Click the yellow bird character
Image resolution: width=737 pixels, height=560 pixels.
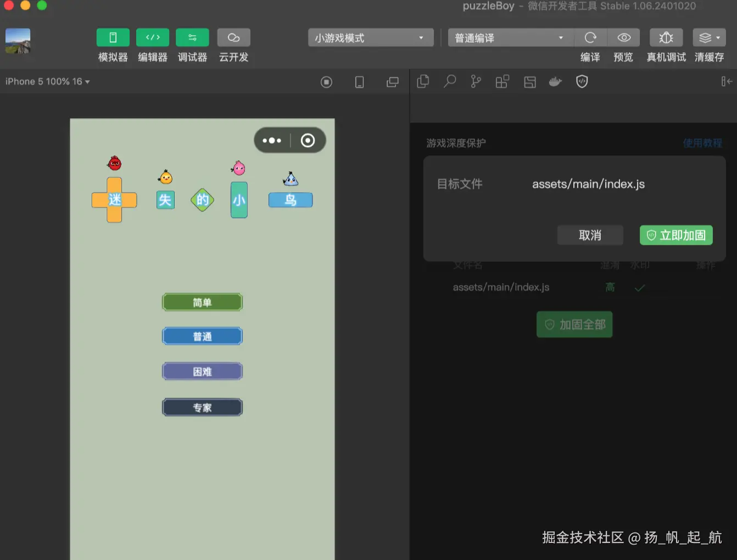pos(165,177)
